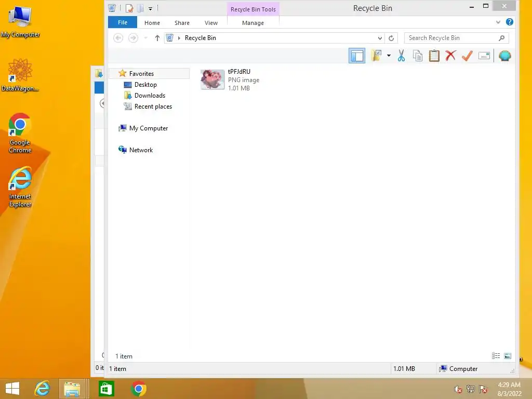Image resolution: width=532 pixels, height=399 pixels.
Task: Open Desktop in navigation pane
Action: click(x=145, y=85)
